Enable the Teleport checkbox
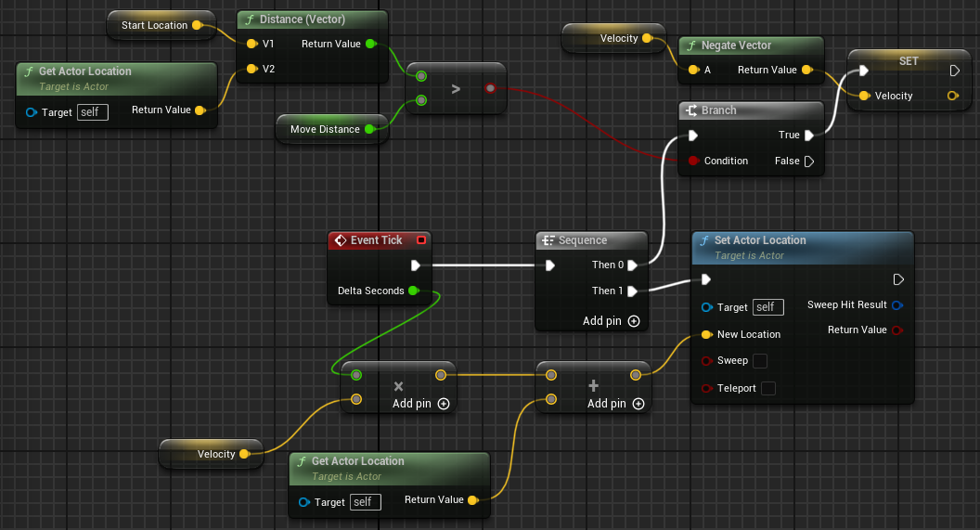This screenshot has width=980, height=530. coord(768,388)
